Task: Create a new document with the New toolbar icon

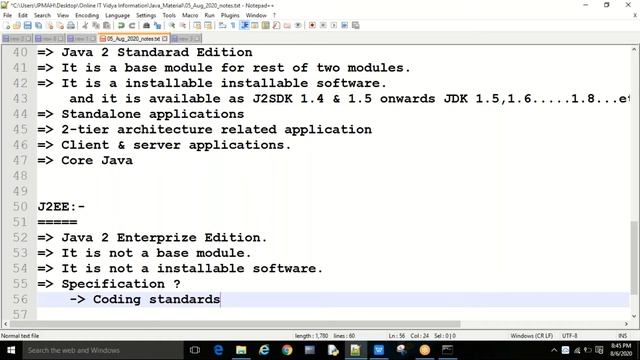Action: tap(7, 25)
